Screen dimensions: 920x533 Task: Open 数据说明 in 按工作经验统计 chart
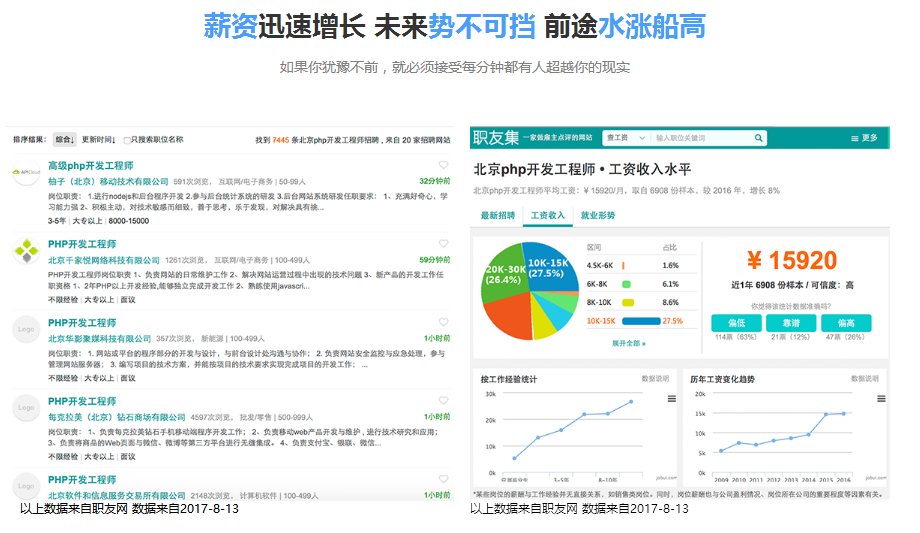coord(655,379)
